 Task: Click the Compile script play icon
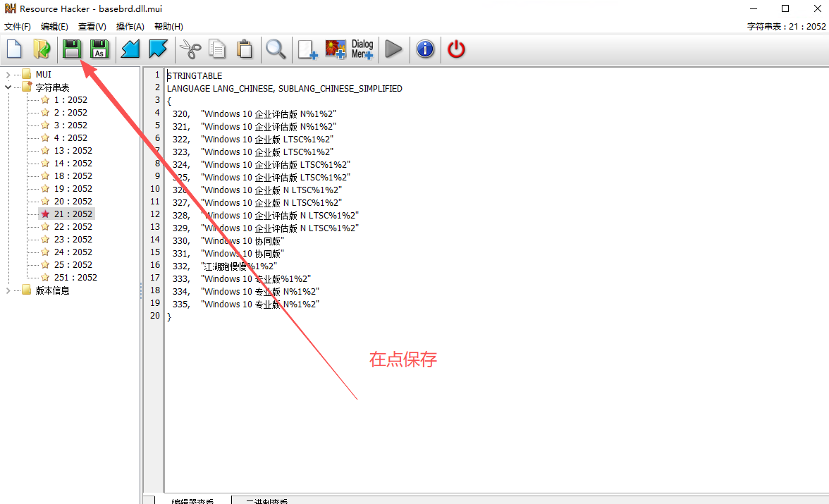point(393,49)
